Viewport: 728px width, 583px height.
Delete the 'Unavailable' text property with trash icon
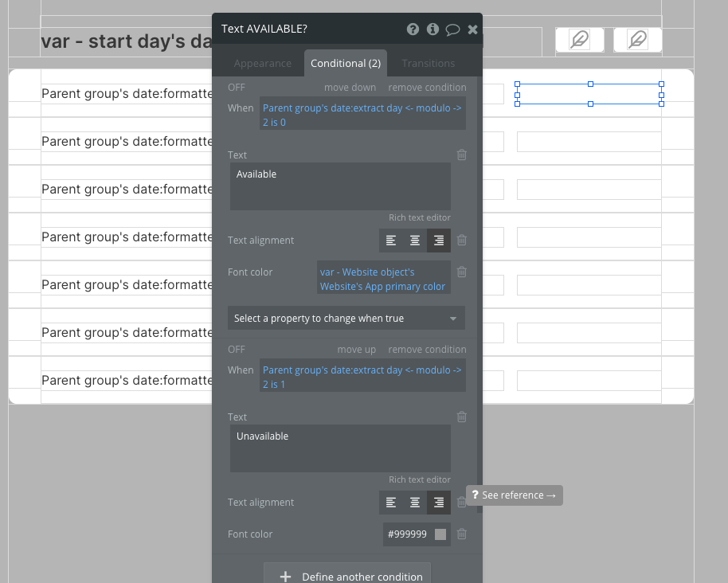pos(462,417)
